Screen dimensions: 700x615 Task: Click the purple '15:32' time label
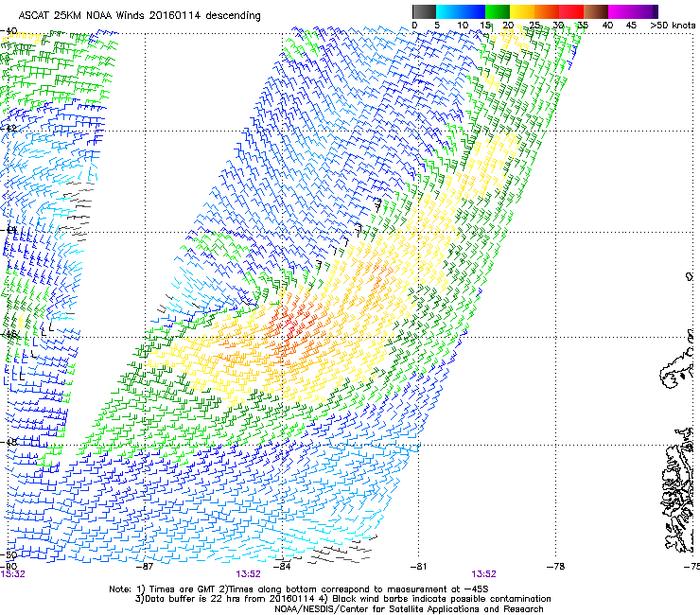[13, 574]
